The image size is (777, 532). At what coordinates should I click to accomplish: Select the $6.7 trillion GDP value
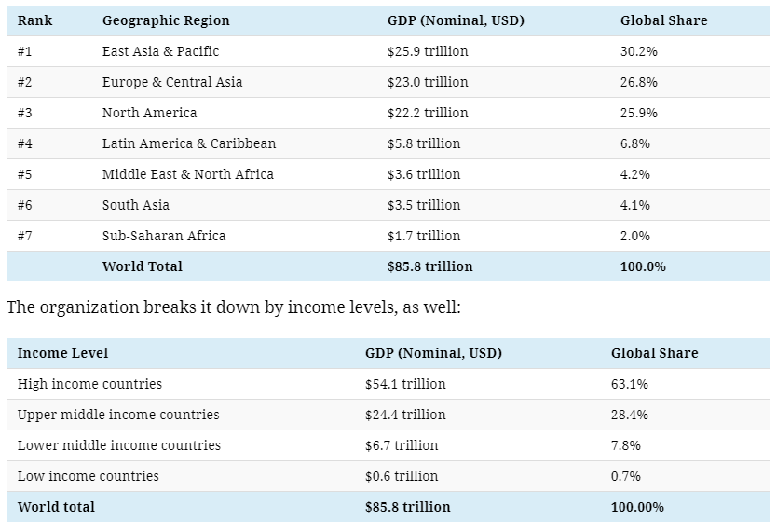pos(402,445)
